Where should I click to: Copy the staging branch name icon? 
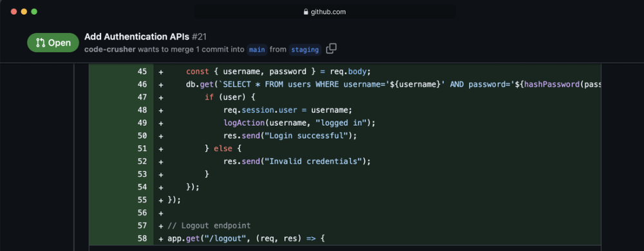pos(331,48)
